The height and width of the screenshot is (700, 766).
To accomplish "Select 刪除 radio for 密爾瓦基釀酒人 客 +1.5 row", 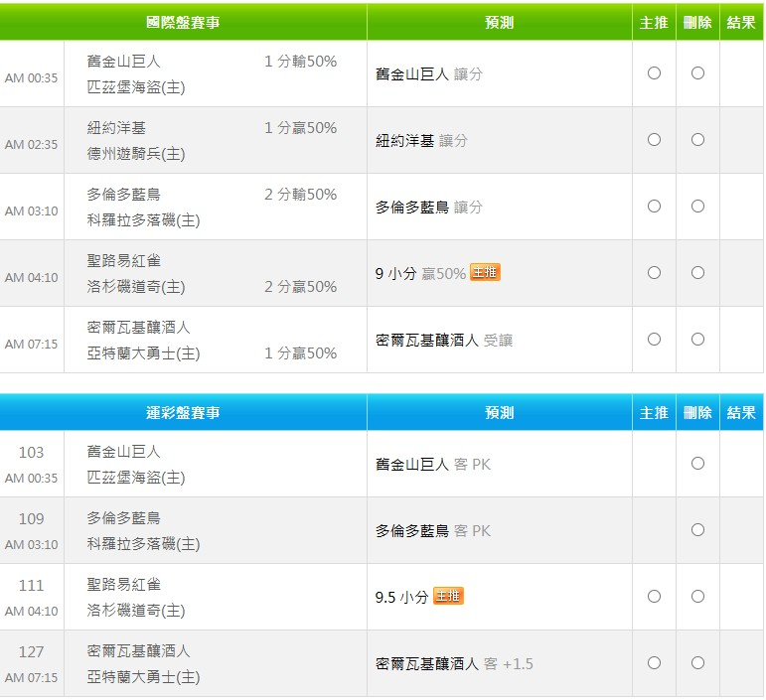I will (x=697, y=662).
